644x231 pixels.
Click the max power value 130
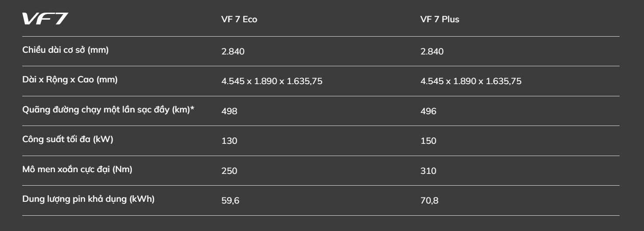coord(229,141)
